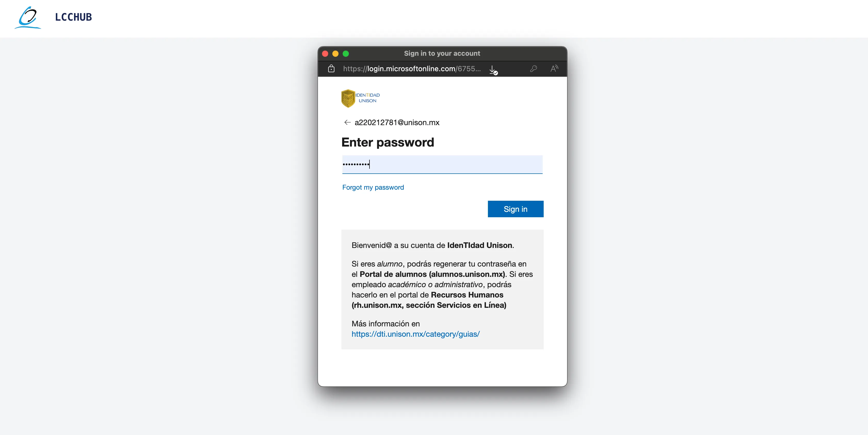Minimize the sign-in window with yellow button
The width and height of the screenshot is (868, 435).
335,54
